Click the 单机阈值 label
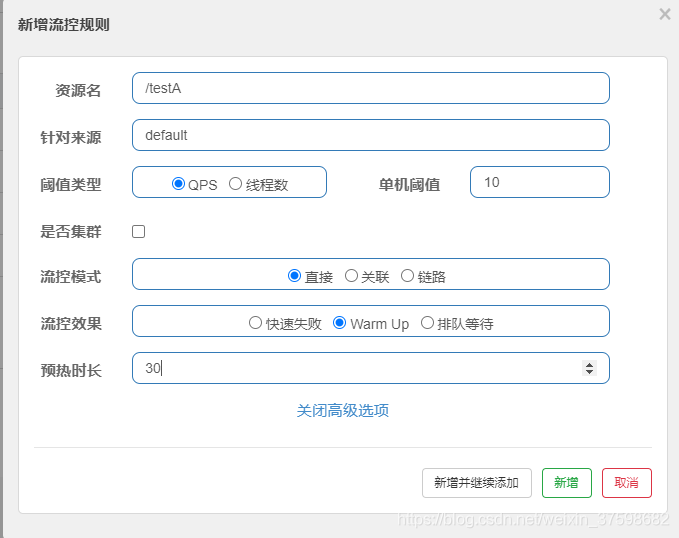This screenshot has height=538, width=679. [409, 185]
